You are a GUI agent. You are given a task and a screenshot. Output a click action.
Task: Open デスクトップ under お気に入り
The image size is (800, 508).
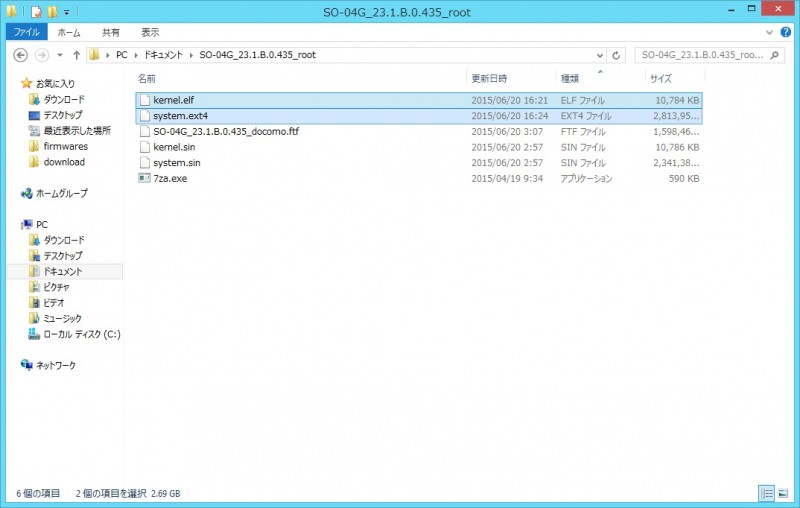pyautogui.click(x=62, y=115)
